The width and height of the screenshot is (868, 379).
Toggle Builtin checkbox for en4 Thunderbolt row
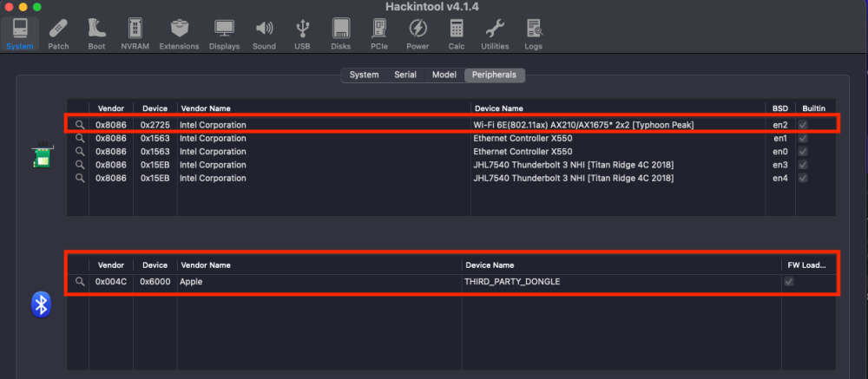coord(803,178)
